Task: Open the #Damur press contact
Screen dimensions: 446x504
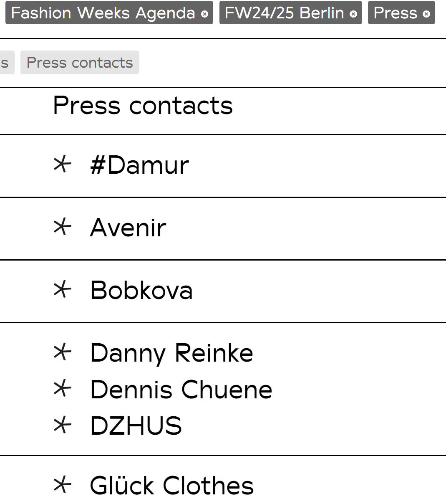Action: (x=139, y=165)
